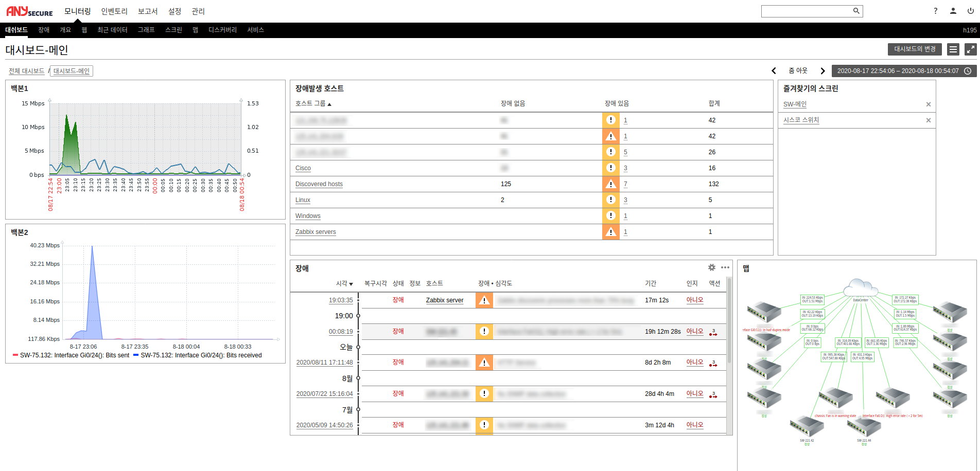Click into the top search field

[806, 11]
